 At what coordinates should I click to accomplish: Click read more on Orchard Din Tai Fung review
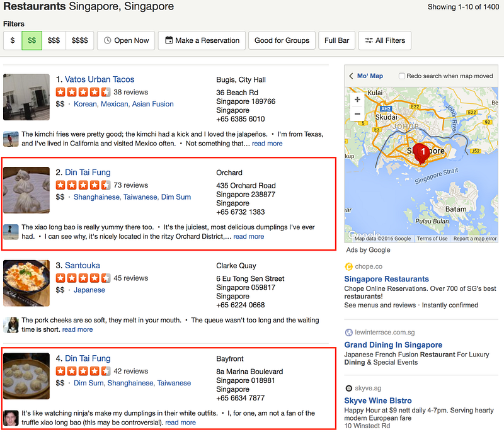click(x=248, y=236)
